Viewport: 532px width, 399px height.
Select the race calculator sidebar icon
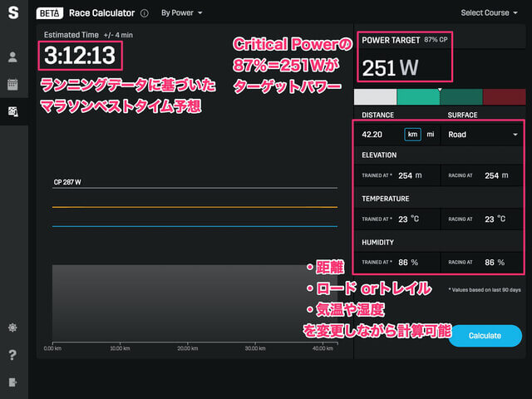(13, 111)
